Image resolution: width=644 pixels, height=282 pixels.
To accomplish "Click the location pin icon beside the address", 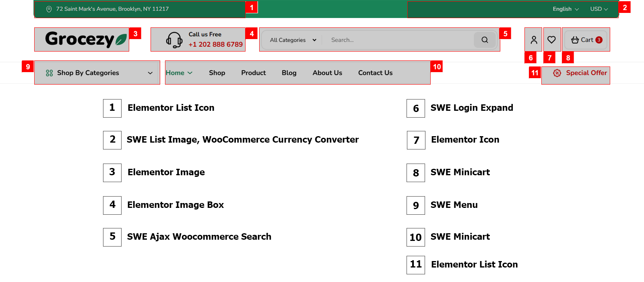I will tap(49, 9).
